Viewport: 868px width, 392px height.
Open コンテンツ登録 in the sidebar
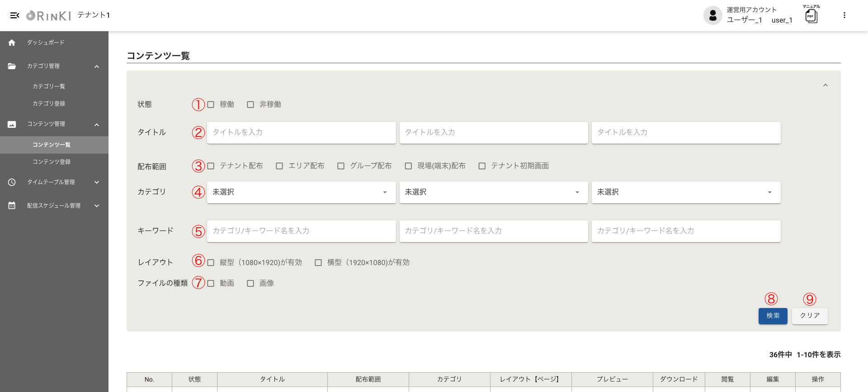click(x=52, y=162)
